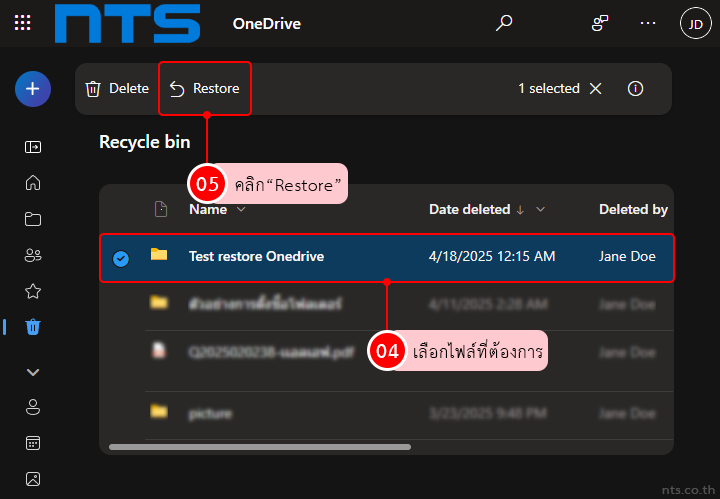
Task: Click the file type column icon
Action: [x=161, y=209]
